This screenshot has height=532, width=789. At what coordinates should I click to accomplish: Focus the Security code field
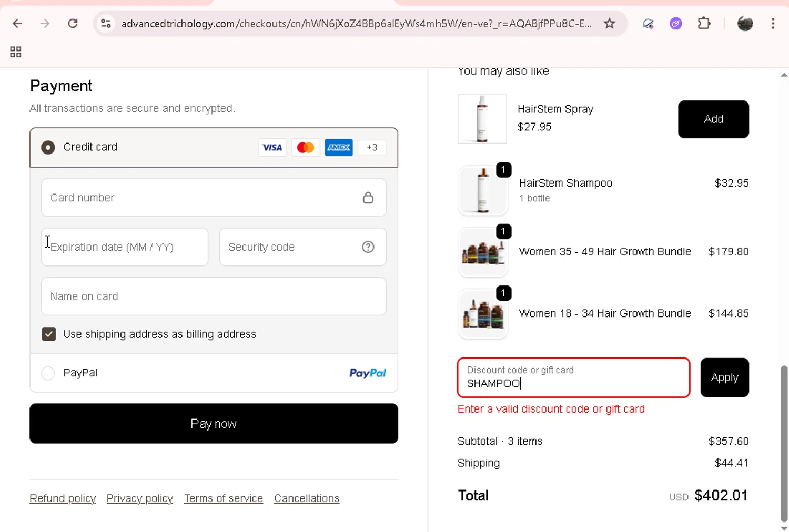coord(302,247)
